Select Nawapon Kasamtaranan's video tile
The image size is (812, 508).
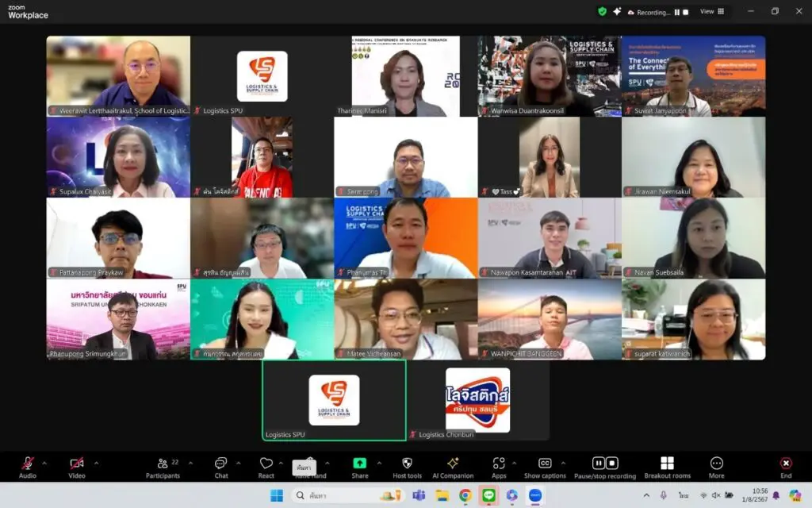(550, 238)
